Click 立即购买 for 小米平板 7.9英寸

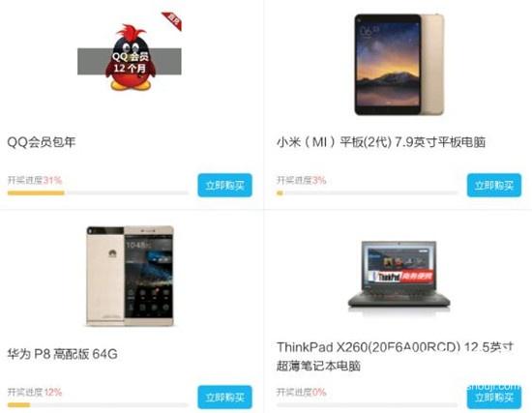(x=494, y=186)
